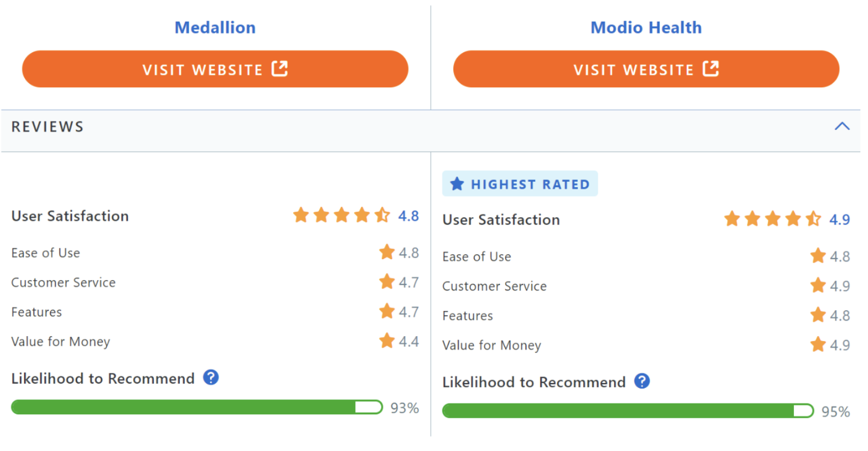
Task: Click external link icon on Medallion's Visit Website
Action: click(279, 69)
